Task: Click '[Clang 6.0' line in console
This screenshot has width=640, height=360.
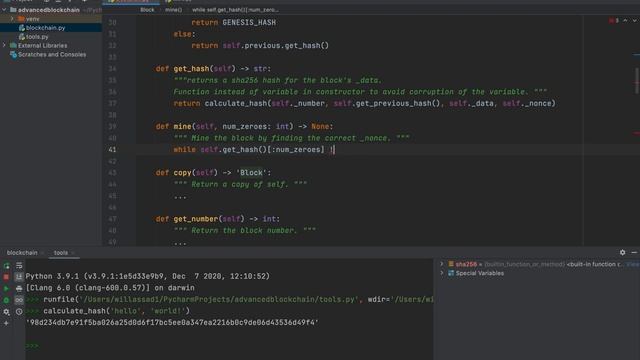Action: tap(110, 288)
